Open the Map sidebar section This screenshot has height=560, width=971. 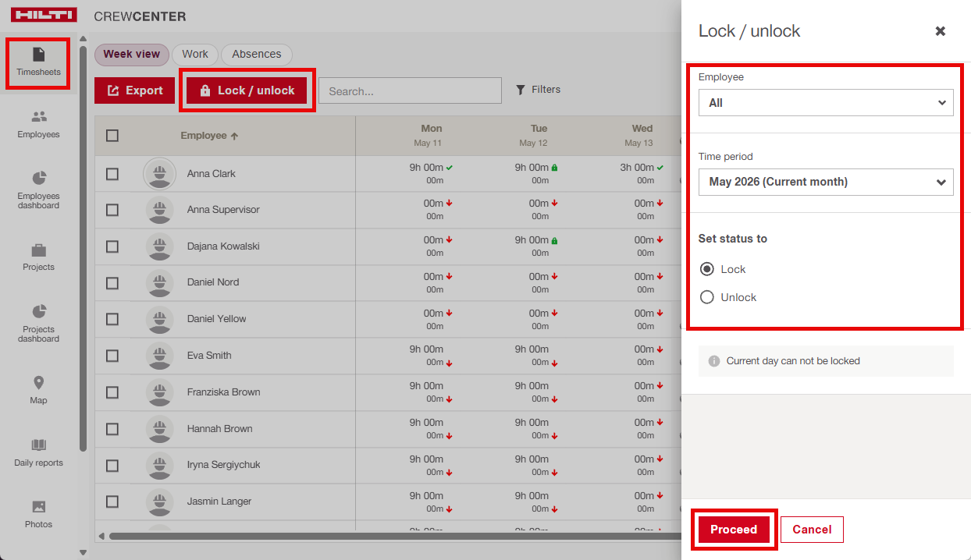tap(38, 390)
